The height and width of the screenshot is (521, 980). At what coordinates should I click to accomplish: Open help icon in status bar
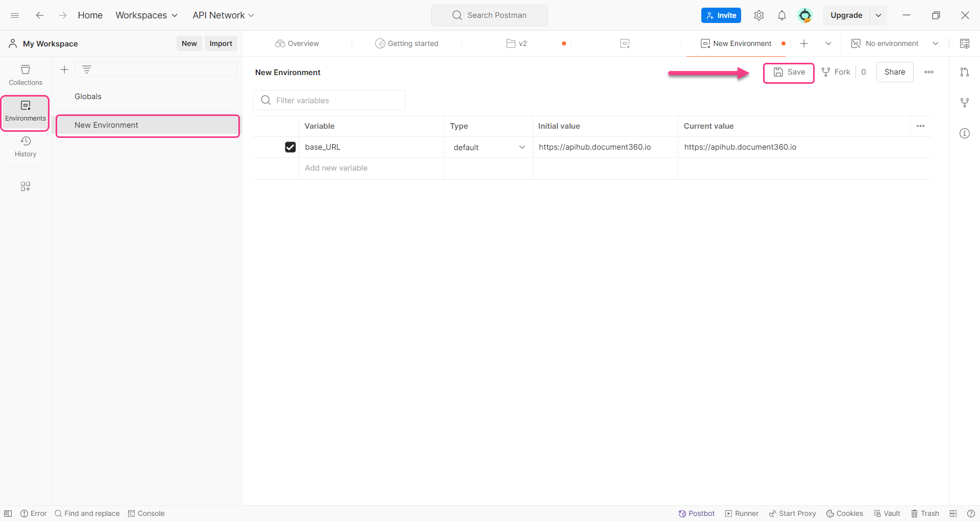coord(971,513)
